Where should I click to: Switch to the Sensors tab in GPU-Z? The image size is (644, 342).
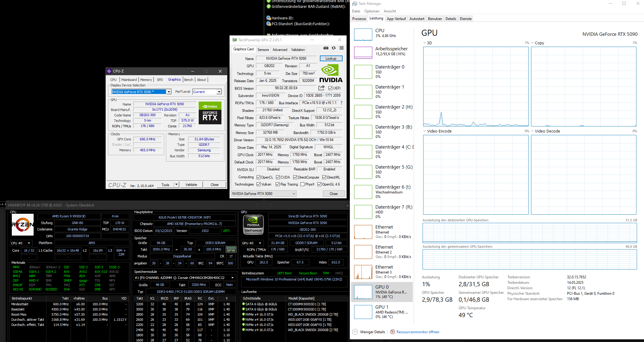click(x=263, y=50)
